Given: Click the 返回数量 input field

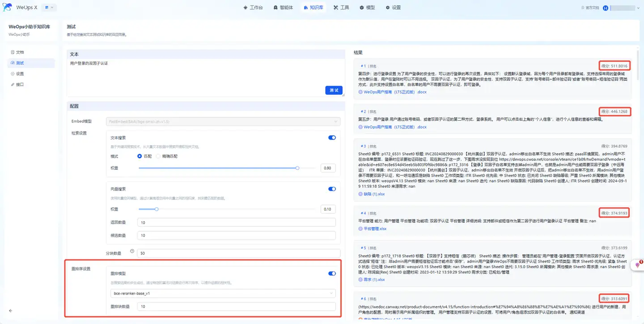Looking at the screenshot, I should [236, 222].
